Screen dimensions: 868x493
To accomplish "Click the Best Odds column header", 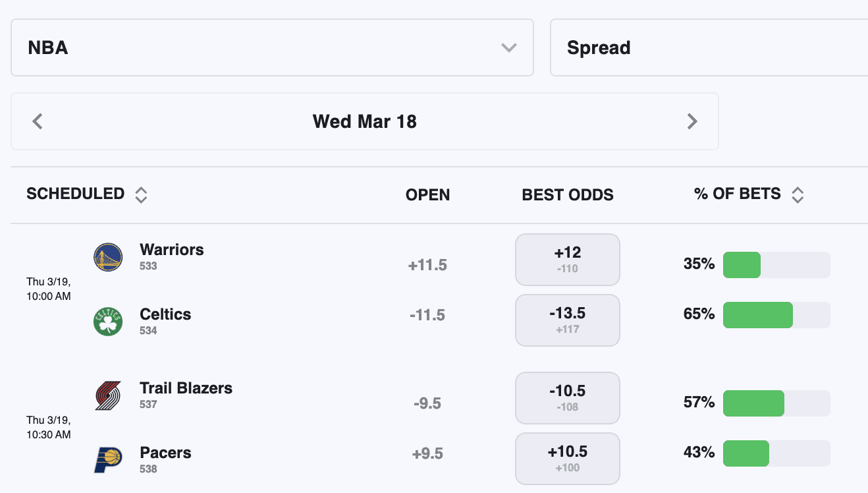I will click(568, 195).
